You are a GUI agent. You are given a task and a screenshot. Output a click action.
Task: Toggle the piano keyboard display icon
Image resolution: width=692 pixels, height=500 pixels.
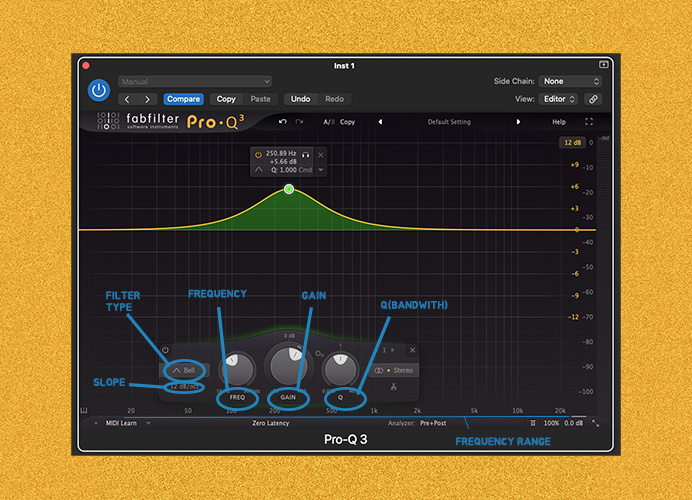coord(84,410)
